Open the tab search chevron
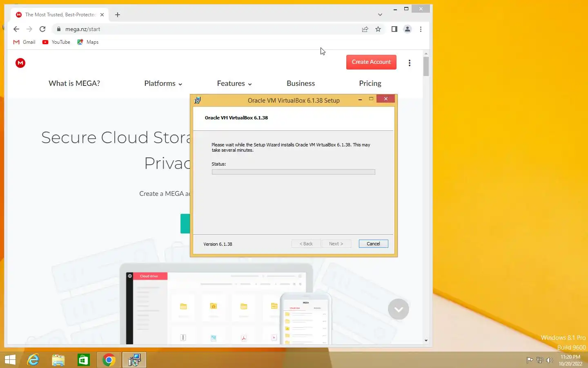The height and width of the screenshot is (368, 588). coord(380,15)
